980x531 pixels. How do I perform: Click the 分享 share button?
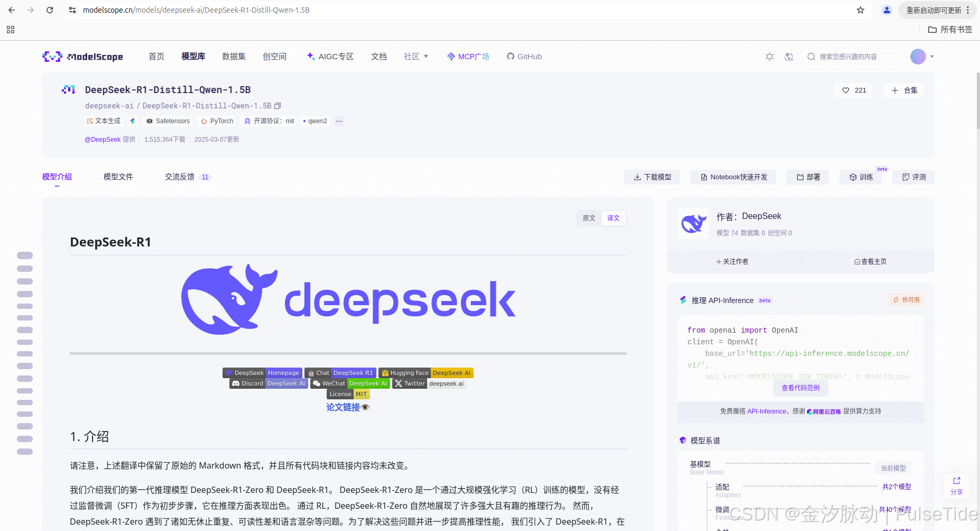pyautogui.click(x=957, y=487)
